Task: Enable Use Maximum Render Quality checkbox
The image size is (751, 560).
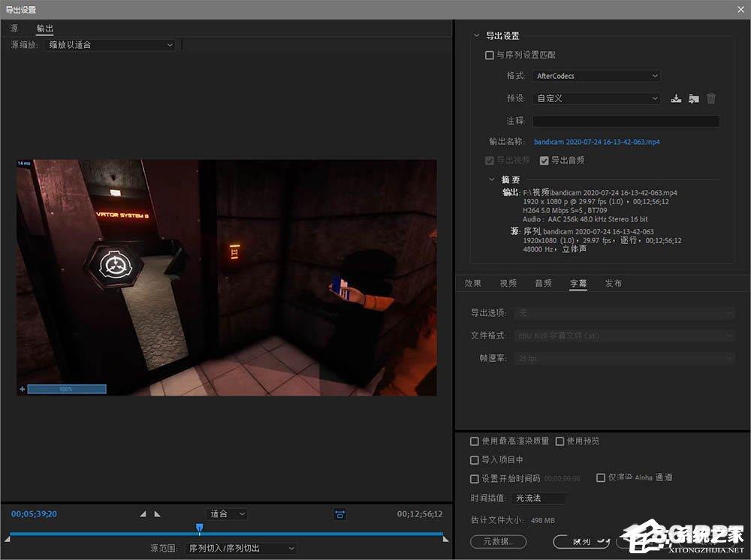Action: pyautogui.click(x=475, y=441)
